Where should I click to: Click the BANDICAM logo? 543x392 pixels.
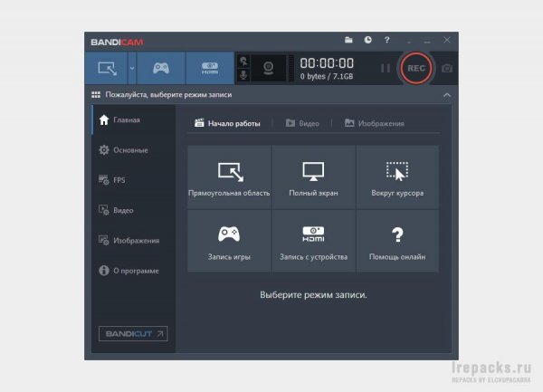tap(117, 43)
